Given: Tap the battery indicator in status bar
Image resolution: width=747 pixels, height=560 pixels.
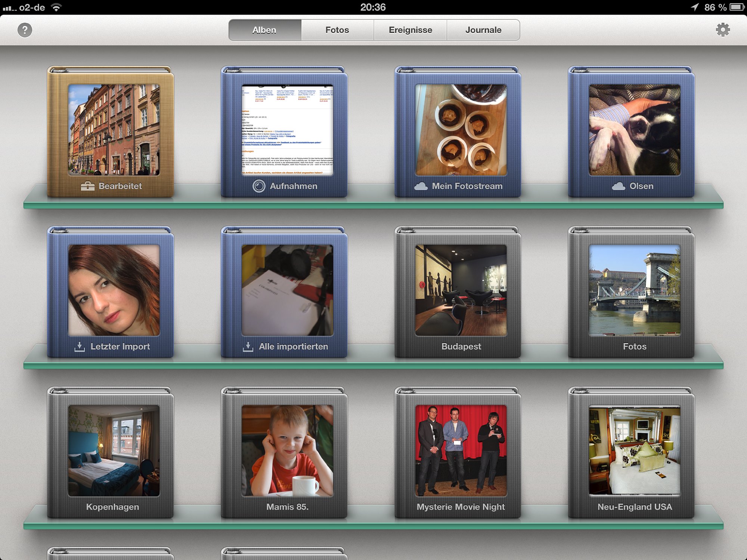Looking at the screenshot, I should tap(737, 7).
